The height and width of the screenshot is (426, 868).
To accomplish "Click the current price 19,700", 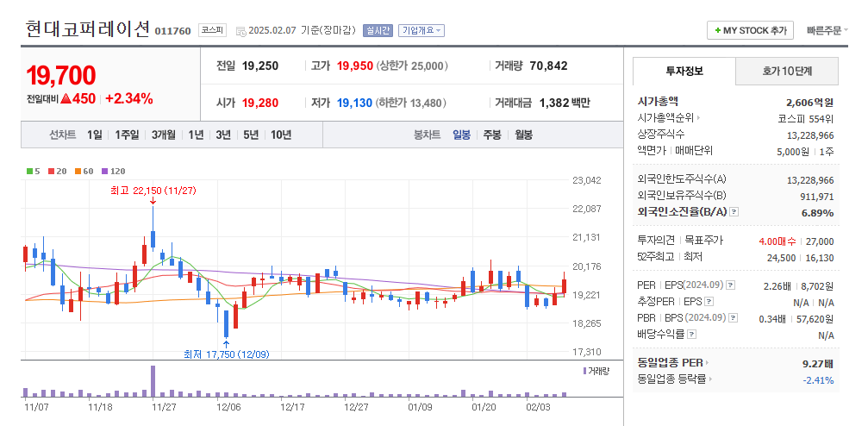I will pyautogui.click(x=61, y=75).
